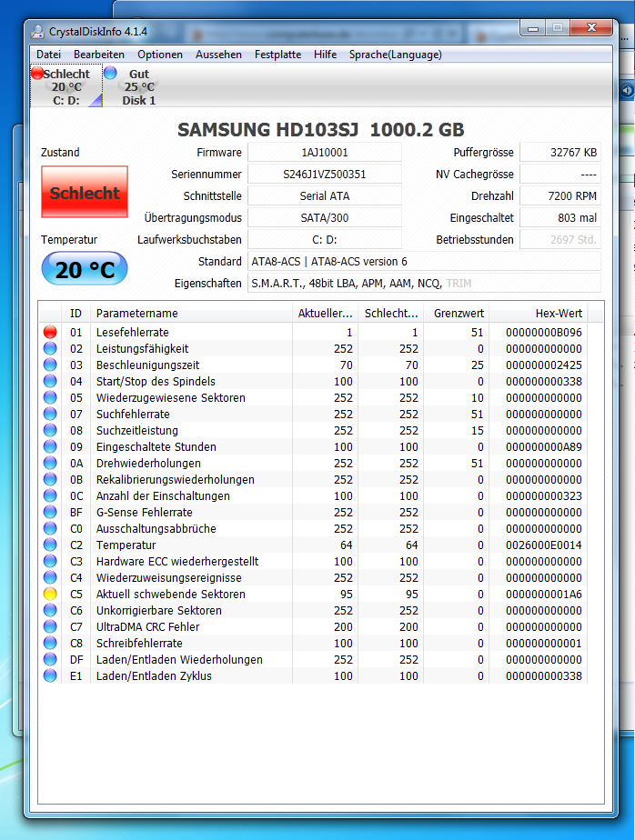The image size is (635, 840).
Task: Click blue orb next to Ausschaltungsabbrüche
Action: coord(50,529)
